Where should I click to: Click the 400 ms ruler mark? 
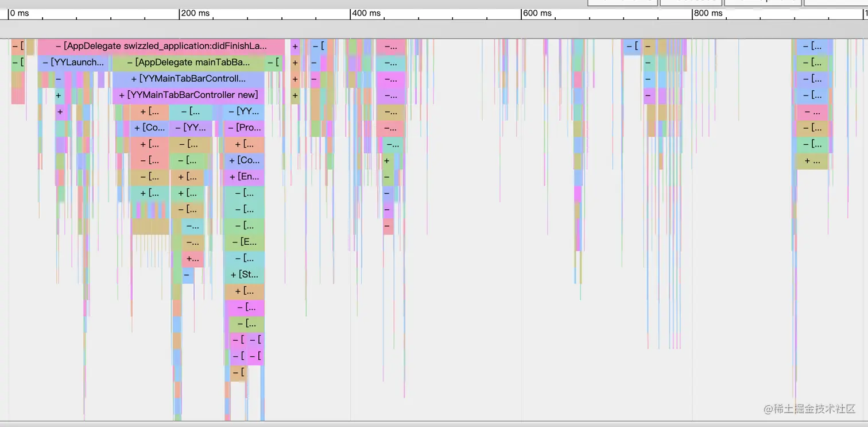(x=367, y=13)
